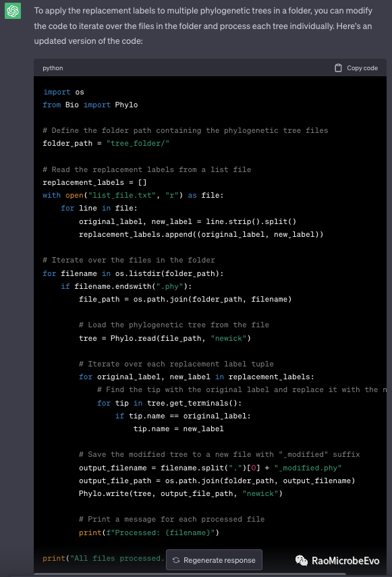
Task: Click the horizontal scrollbar under the code block
Action: point(190,574)
